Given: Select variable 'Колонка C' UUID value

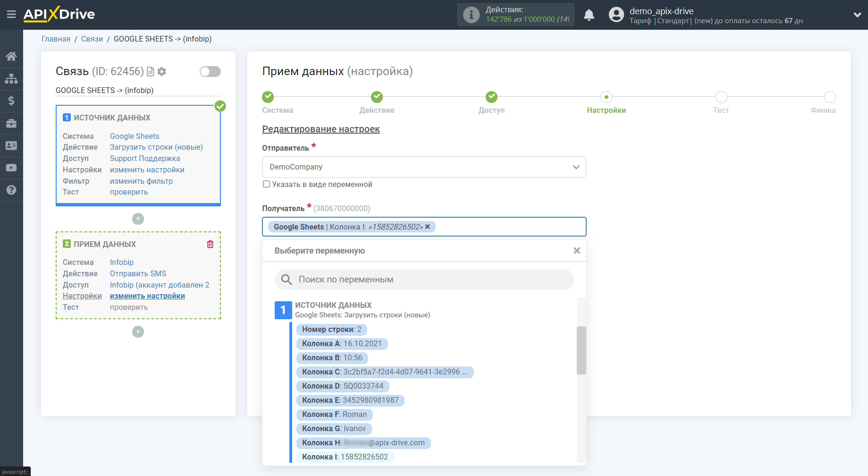Looking at the screenshot, I should 385,372.
